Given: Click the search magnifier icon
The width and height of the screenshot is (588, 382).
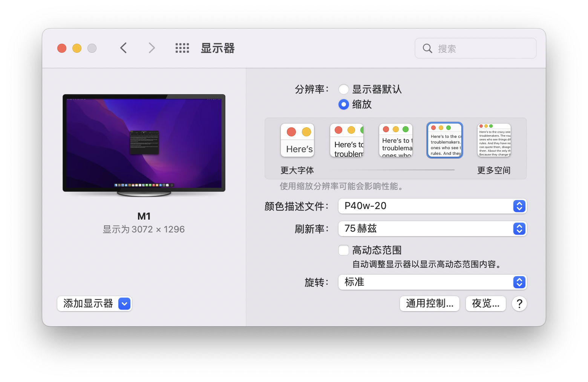Looking at the screenshot, I should 427,48.
